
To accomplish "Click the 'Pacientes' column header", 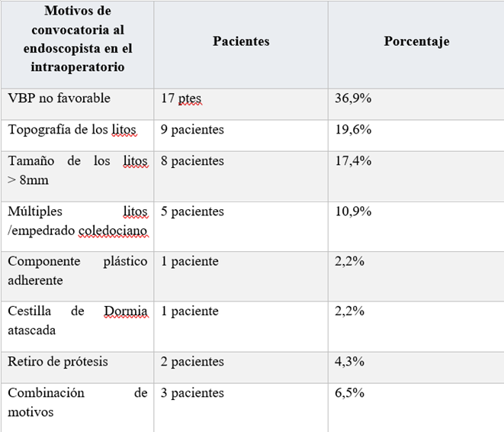I will [x=241, y=42].
